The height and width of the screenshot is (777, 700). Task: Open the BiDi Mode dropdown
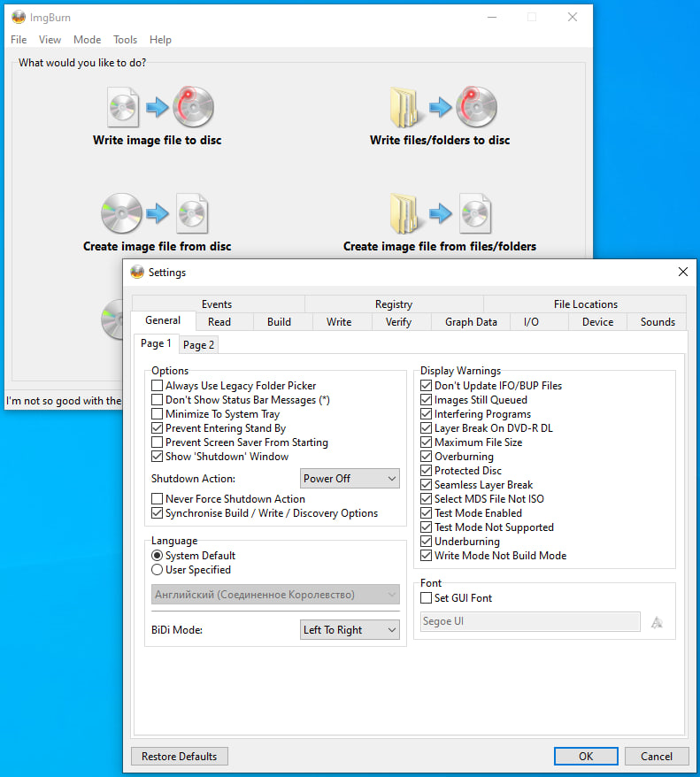pos(350,630)
